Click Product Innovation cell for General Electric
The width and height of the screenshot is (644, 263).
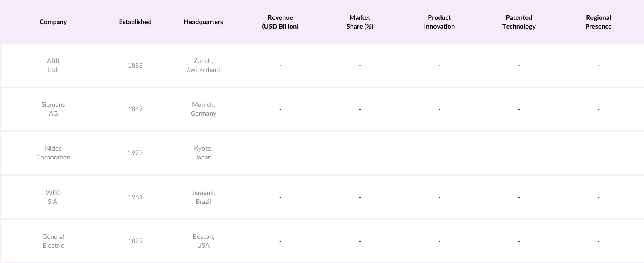(439, 241)
